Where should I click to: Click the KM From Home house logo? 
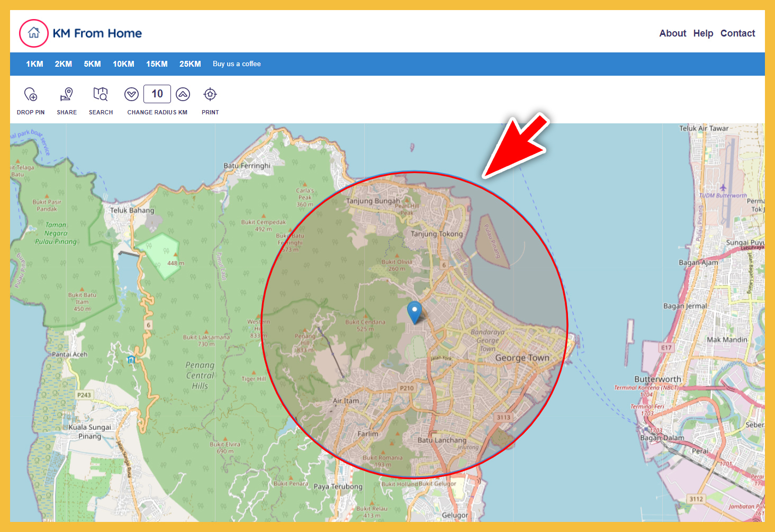point(34,33)
